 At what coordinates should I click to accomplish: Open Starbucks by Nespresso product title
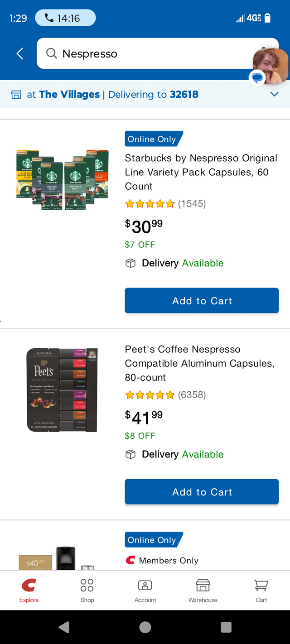(201, 172)
